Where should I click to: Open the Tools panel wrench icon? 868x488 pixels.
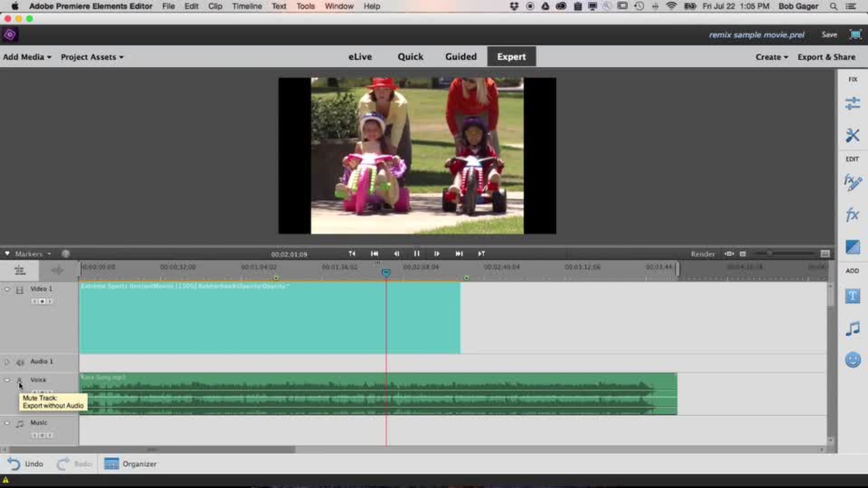852,136
